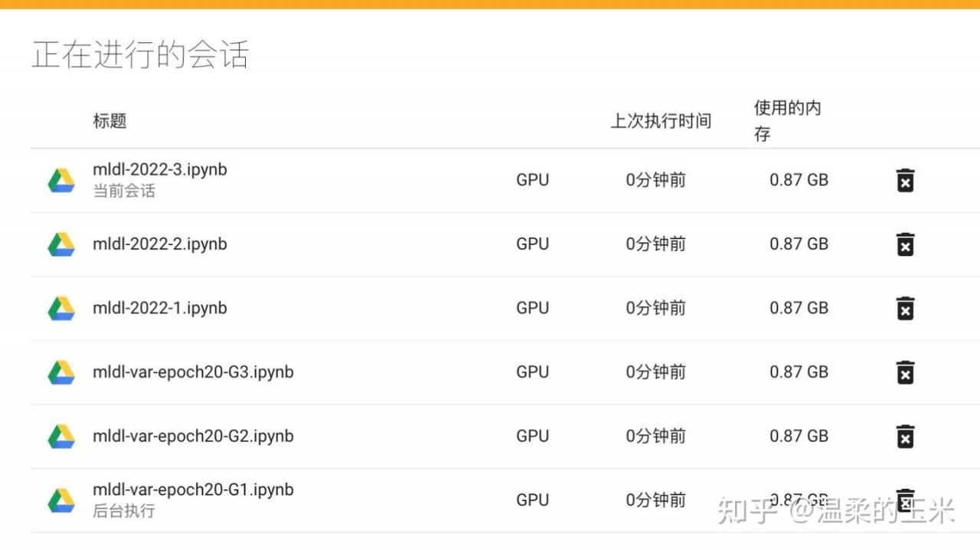Click GPU cell in mldl-var-epoch20-G2 row
The height and width of the screenshot is (550, 980).
tap(533, 436)
